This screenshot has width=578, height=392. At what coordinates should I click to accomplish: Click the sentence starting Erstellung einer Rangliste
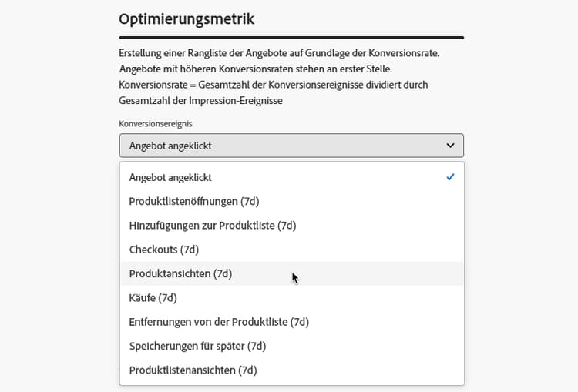coord(279,53)
